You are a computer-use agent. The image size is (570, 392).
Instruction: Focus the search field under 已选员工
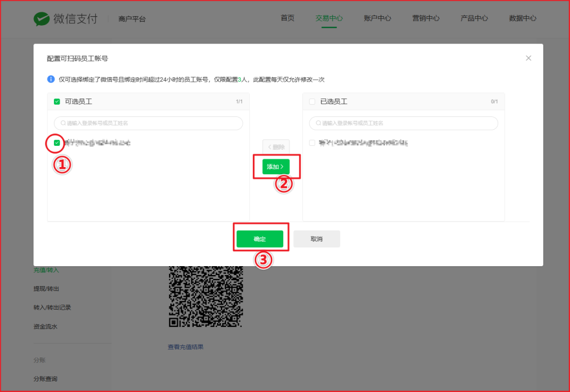pyautogui.click(x=403, y=123)
